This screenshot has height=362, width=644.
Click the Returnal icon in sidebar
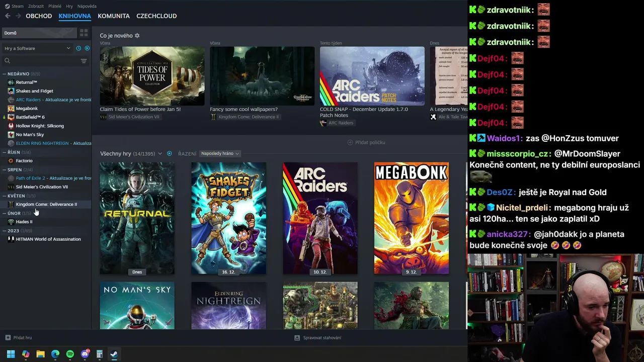[11, 82]
